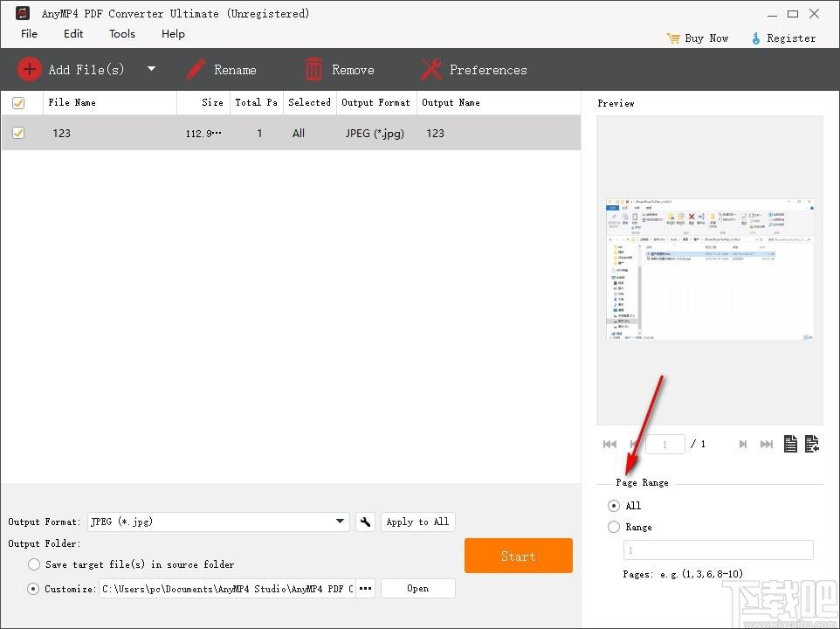840x629 pixels.
Task: Click the Remove trash can icon
Action: [313, 70]
